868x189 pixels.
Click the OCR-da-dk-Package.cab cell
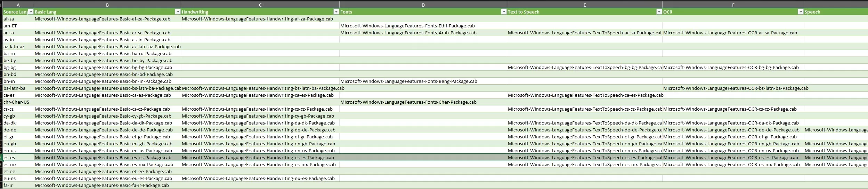click(733, 123)
